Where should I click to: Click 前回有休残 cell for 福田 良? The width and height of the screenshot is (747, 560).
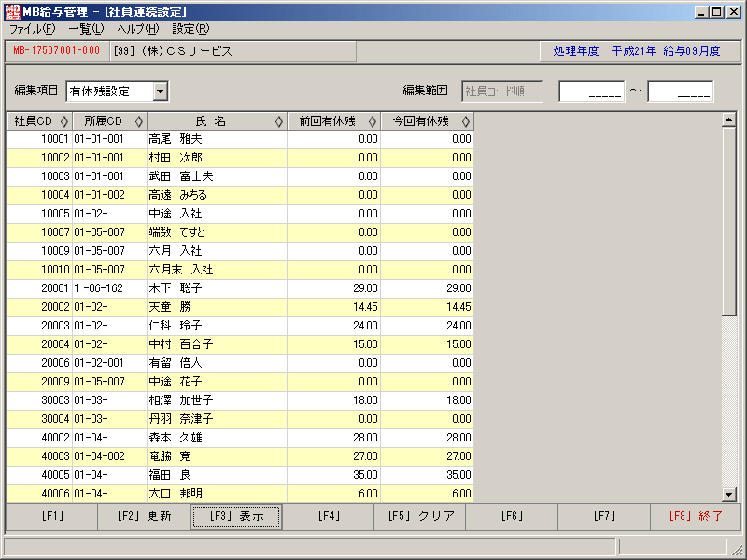coord(334,475)
